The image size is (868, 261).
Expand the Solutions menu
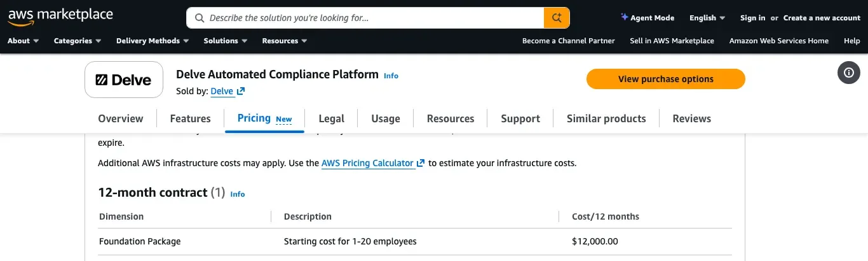226,41
